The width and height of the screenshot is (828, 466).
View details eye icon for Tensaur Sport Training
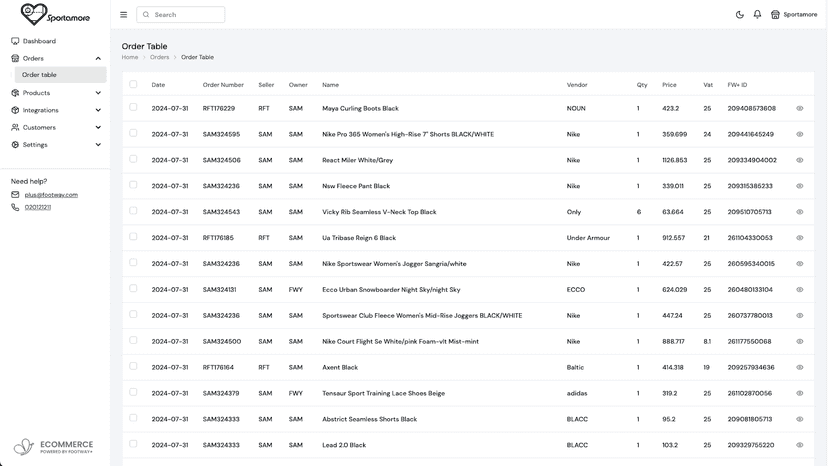(x=799, y=393)
